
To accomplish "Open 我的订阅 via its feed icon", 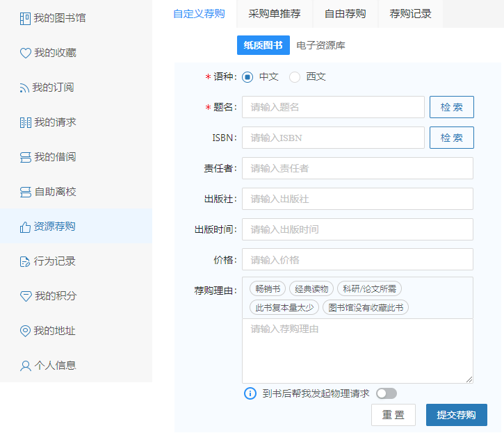I will click(x=25, y=88).
